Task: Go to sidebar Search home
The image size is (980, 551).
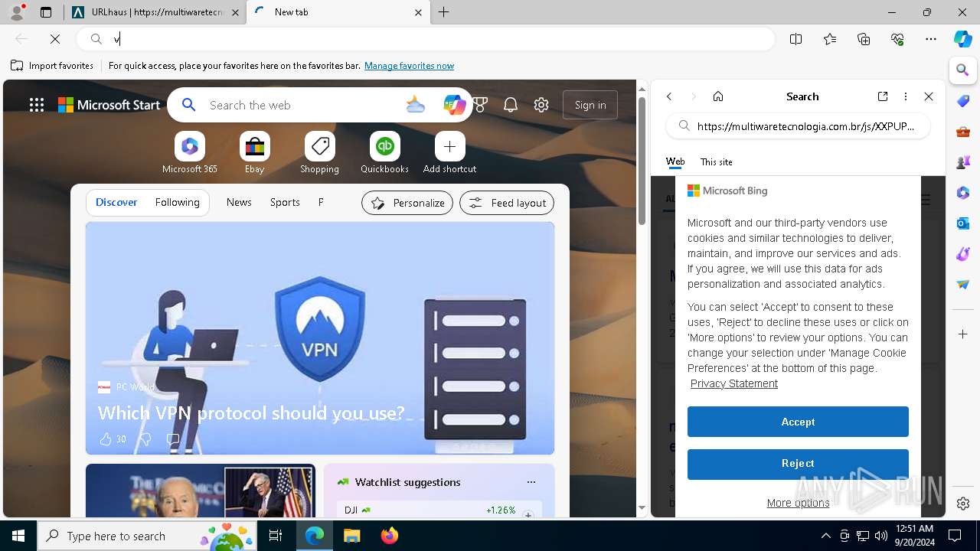Action: 718,96
